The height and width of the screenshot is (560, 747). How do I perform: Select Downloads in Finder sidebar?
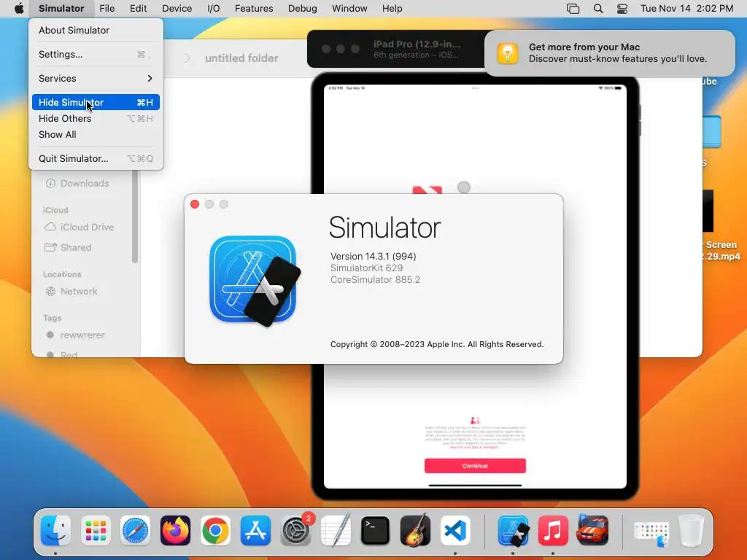pyautogui.click(x=85, y=183)
